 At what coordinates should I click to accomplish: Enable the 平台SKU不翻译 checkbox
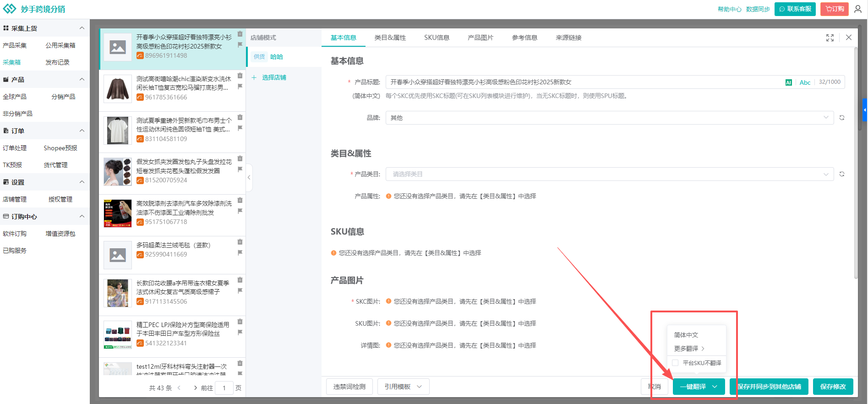tap(675, 363)
